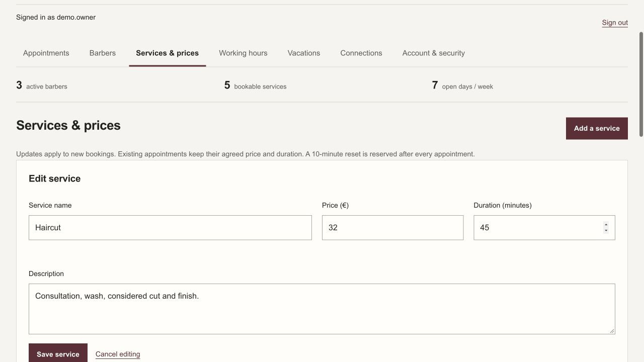Click the "7 open days / week" stat
Viewport: 644px width, 362px height.
(462, 85)
